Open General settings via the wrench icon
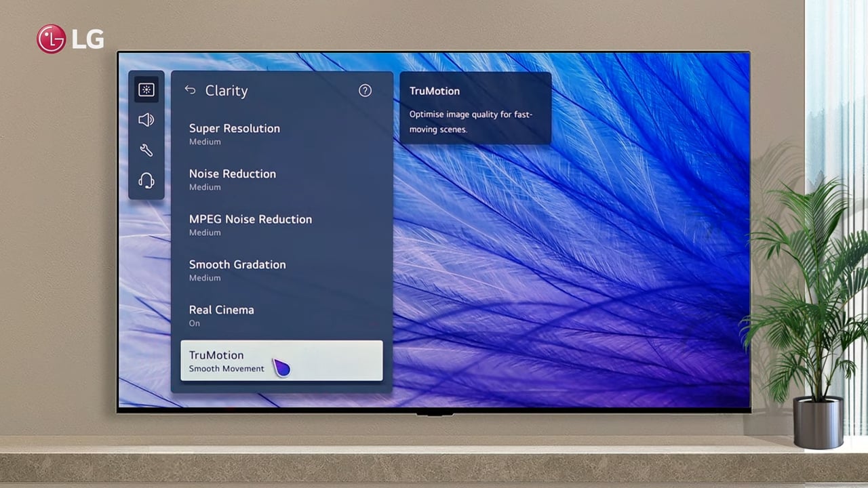Screen dimensions: 868x488 (x=146, y=150)
